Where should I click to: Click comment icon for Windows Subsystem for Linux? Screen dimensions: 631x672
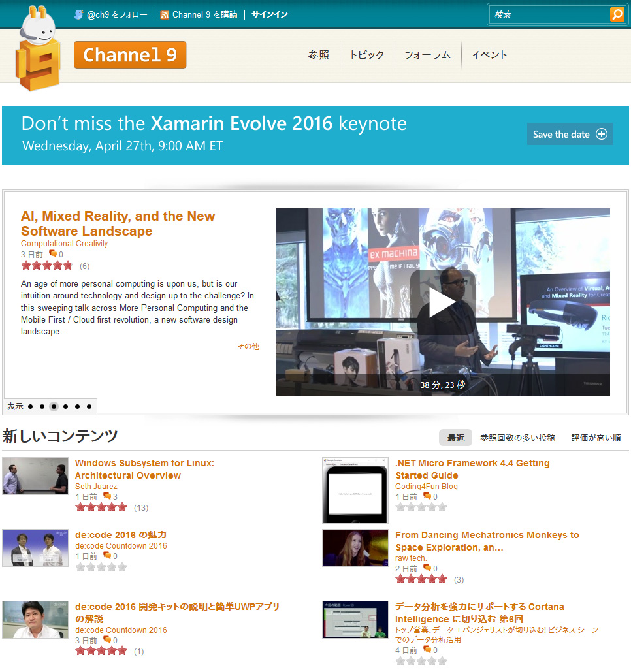(107, 496)
